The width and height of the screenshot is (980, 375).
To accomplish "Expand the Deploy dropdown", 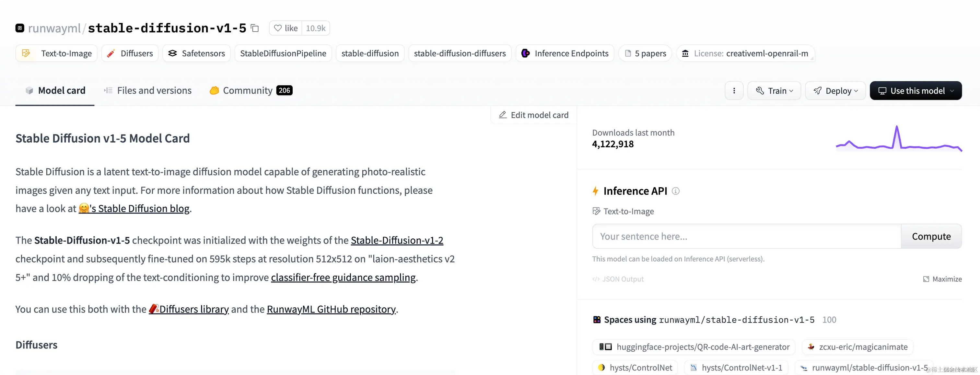I will (x=835, y=91).
